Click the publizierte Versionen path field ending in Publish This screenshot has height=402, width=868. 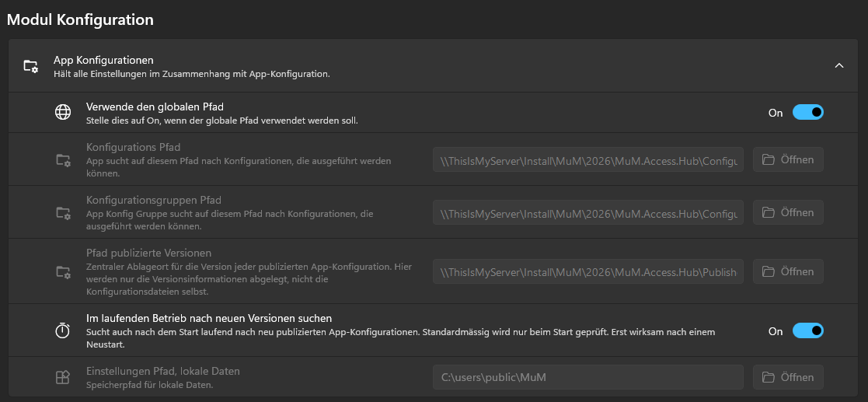click(588, 271)
